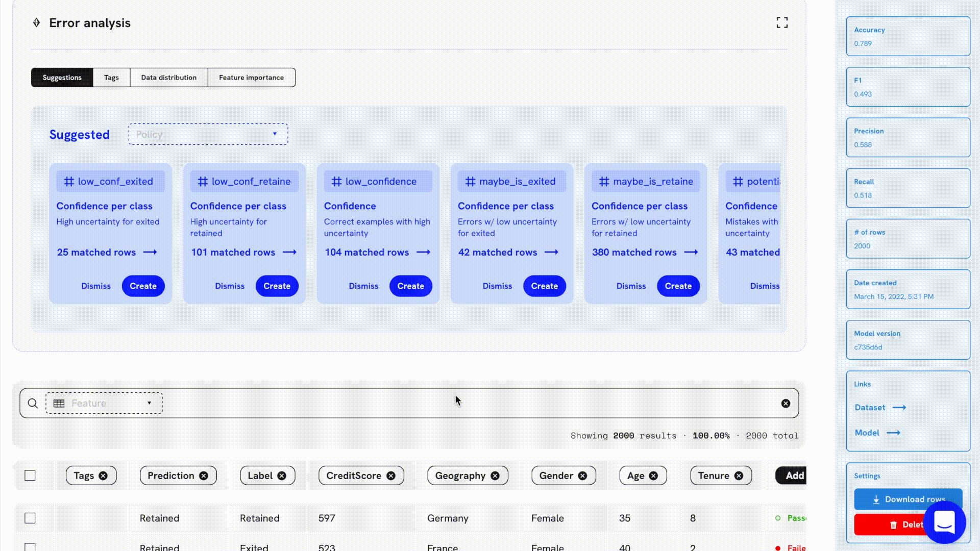The width and height of the screenshot is (980, 551).
Task: Toggle the select-all rows checkbox
Action: click(x=30, y=475)
